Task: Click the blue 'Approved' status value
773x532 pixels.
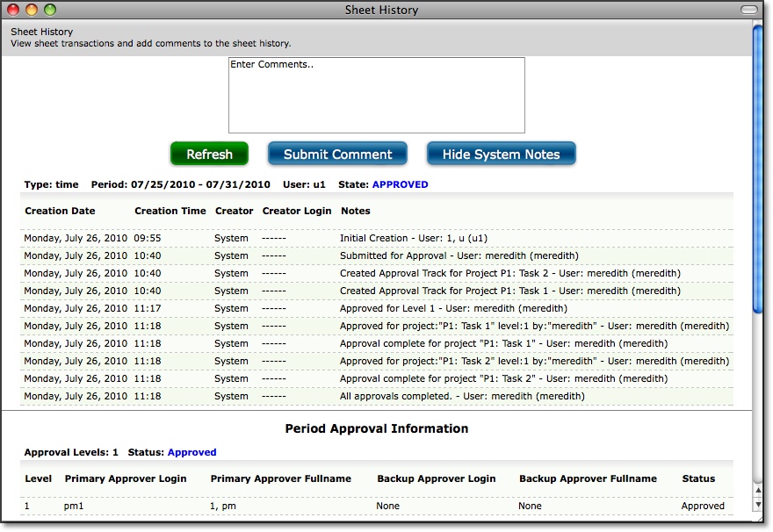Action: click(x=191, y=452)
